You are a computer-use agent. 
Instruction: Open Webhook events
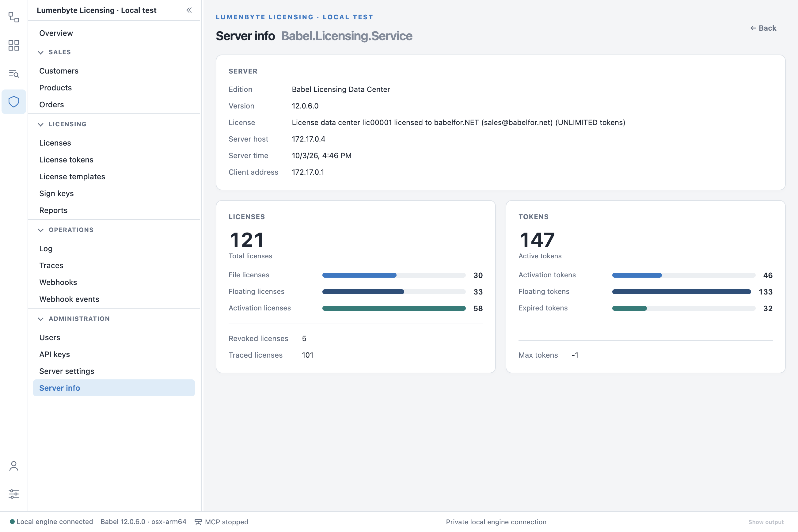pos(114,299)
